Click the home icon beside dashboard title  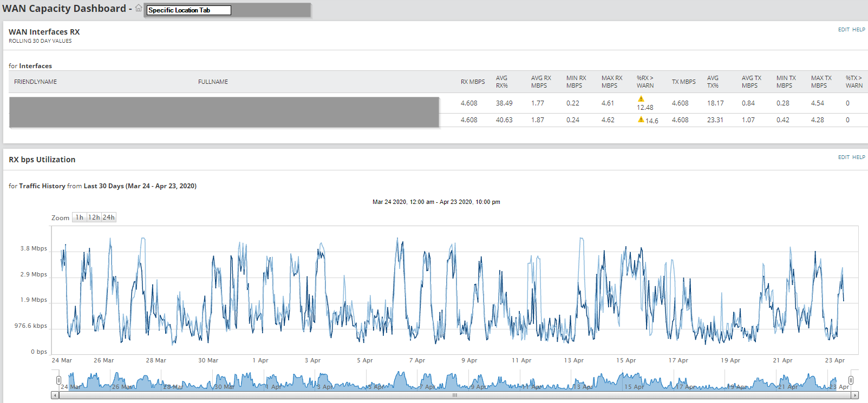(x=139, y=8)
